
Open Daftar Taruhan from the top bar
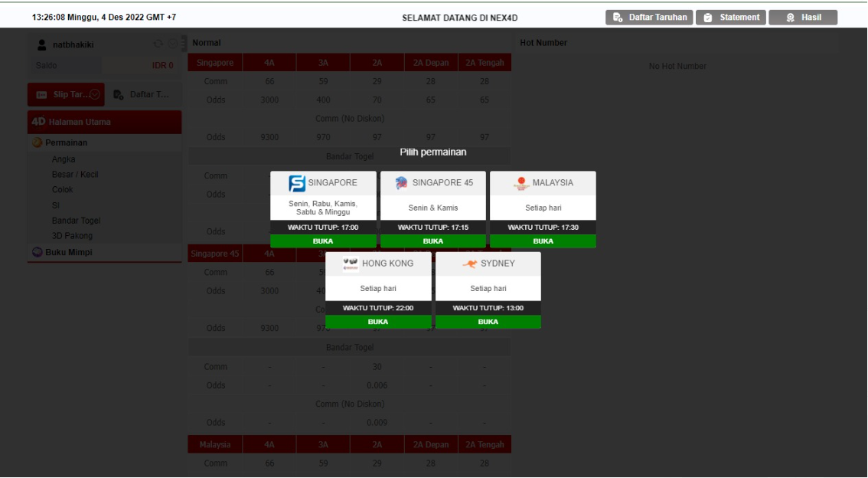649,17
